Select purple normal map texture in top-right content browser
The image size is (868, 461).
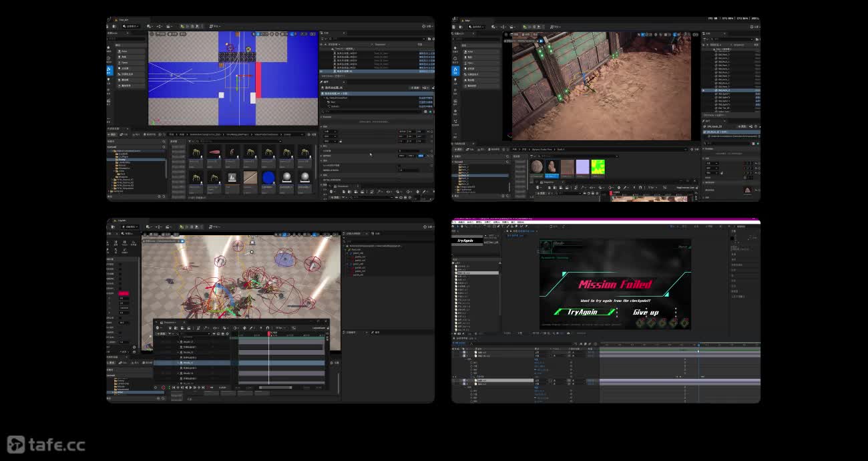coord(582,167)
